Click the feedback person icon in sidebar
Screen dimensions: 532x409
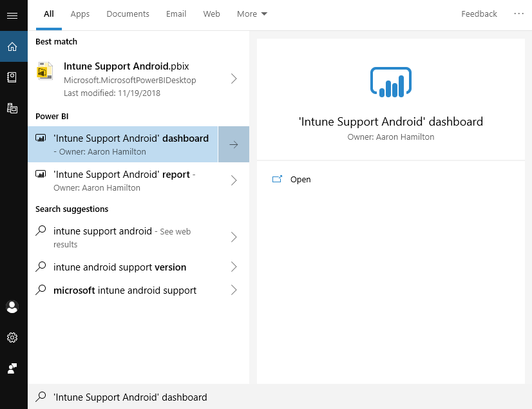(x=12, y=368)
